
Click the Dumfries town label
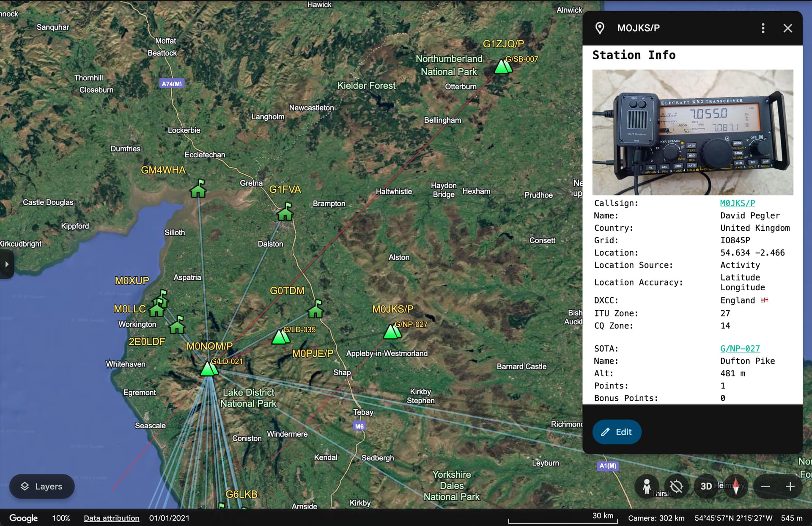[x=125, y=149]
